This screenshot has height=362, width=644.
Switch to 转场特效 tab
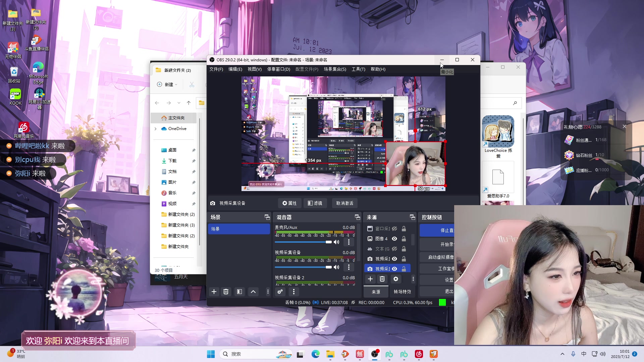click(402, 292)
